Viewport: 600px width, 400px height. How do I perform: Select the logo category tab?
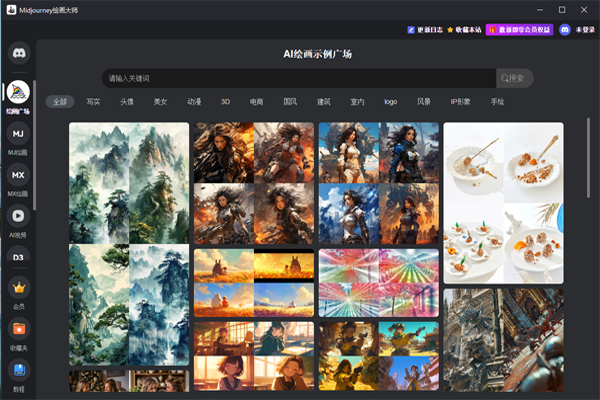tap(391, 102)
